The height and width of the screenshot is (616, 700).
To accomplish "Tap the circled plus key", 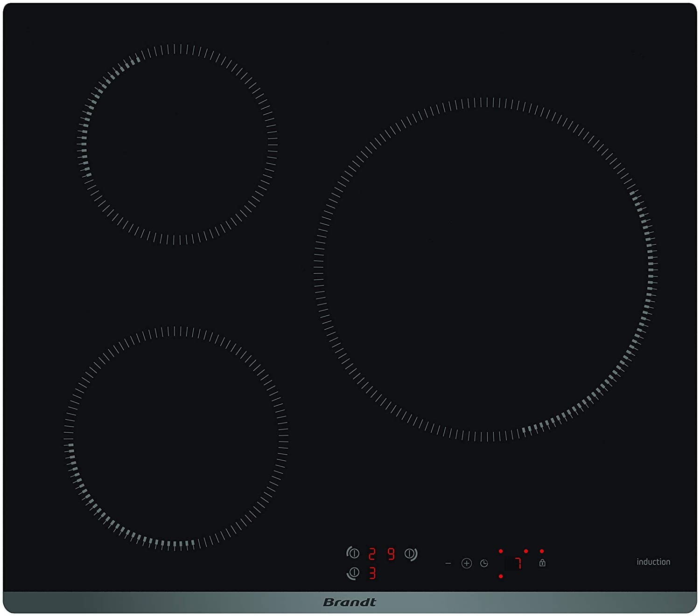I will (467, 563).
